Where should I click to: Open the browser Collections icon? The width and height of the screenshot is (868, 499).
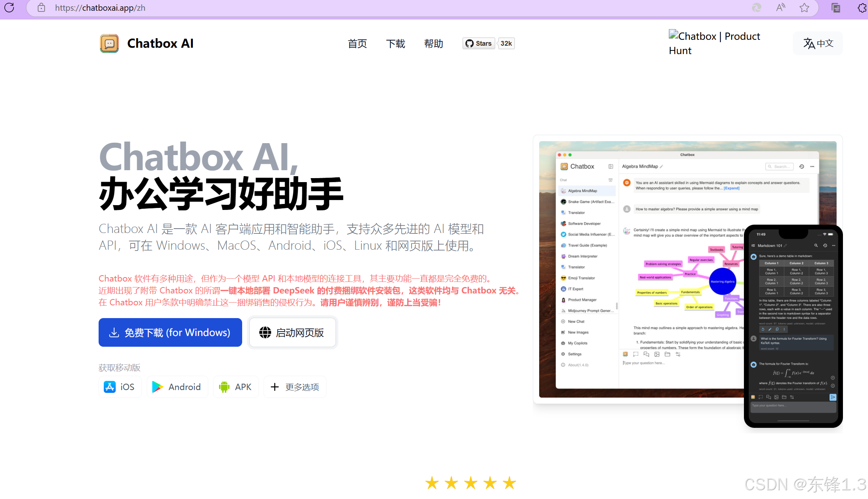coord(836,8)
